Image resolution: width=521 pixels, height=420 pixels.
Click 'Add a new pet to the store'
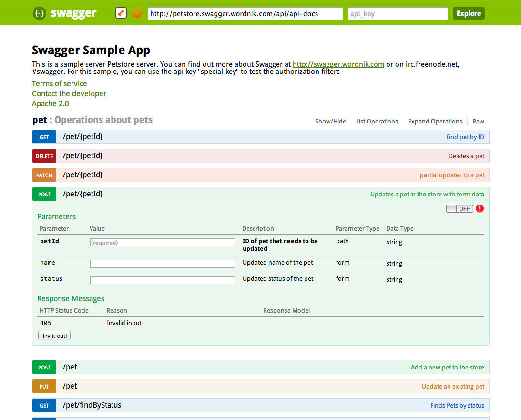tap(447, 367)
